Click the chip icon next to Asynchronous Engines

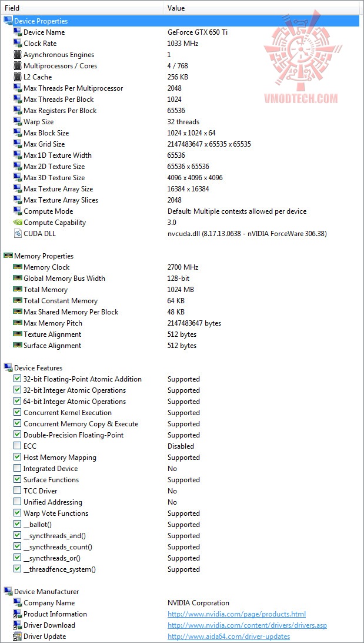point(18,55)
